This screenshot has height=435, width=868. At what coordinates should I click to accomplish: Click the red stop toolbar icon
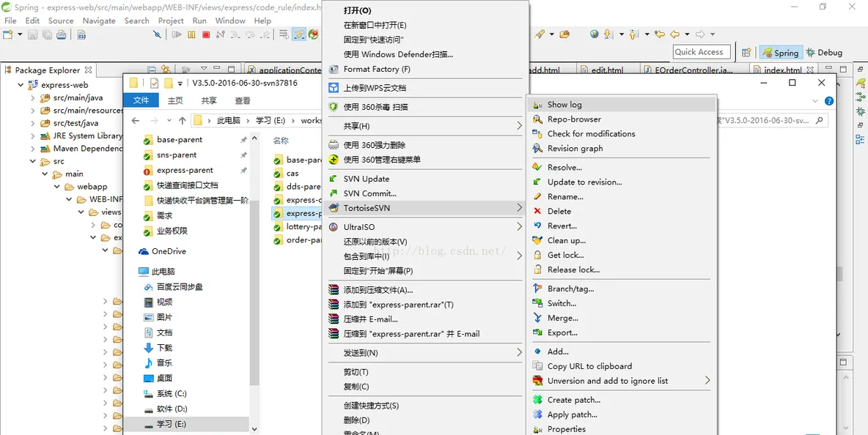click(206, 34)
